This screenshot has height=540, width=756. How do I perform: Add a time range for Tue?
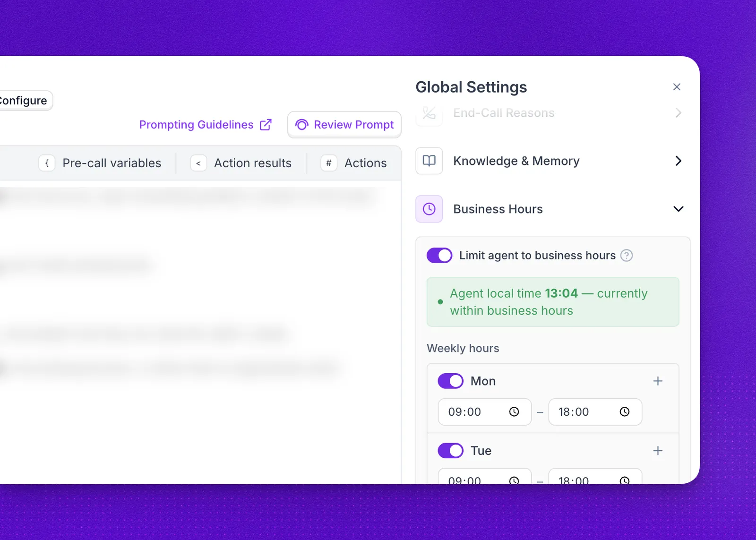(658, 451)
